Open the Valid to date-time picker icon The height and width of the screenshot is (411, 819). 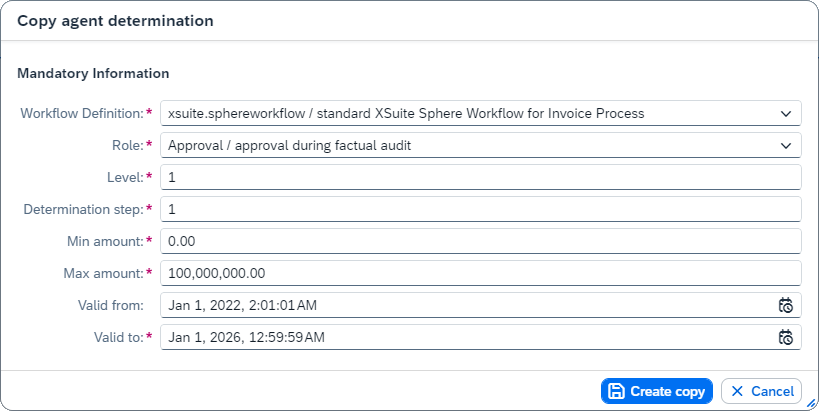coord(785,337)
